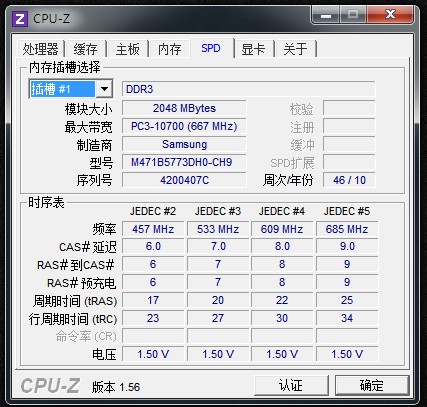
Task: Click the 2048 MBytes module size field
Action: coord(184,108)
